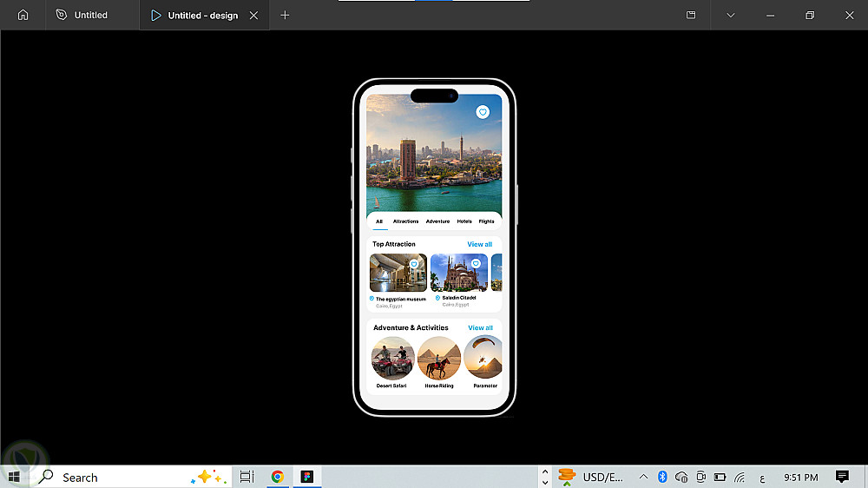The width and height of the screenshot is (868, 488).
Task: Open the Saladin Citadel thumbnail
Action: click(459, 273)
